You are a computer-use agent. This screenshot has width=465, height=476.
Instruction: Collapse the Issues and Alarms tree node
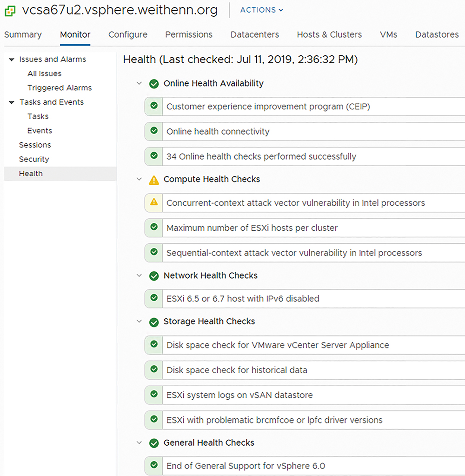pos(12,60)
